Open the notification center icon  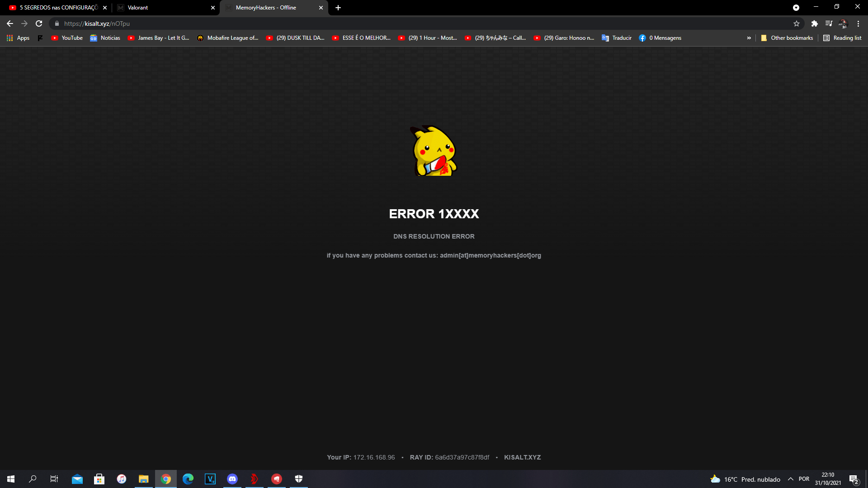tap(854, 479)
